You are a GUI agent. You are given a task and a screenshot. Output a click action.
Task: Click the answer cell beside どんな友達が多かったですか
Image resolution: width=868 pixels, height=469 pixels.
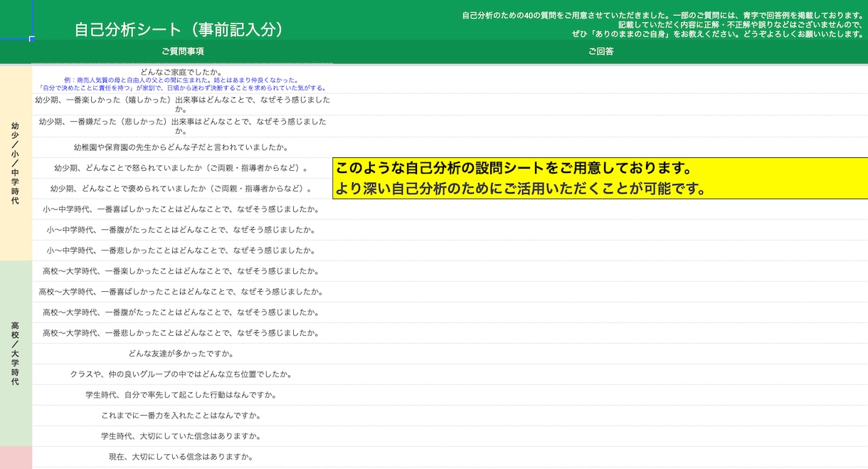tap(600, 354)
